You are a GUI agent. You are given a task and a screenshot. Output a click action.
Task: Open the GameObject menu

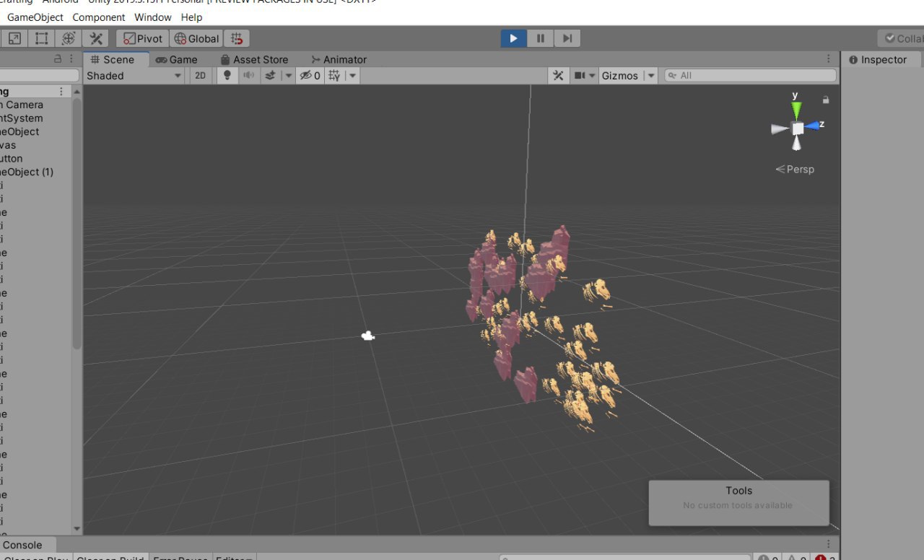pos(35,17)
